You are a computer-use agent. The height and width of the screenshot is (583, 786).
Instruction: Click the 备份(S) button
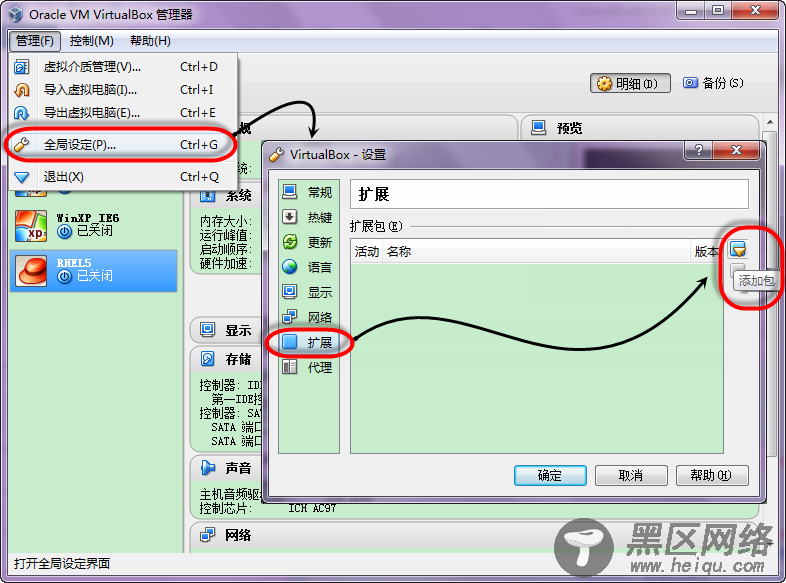tap(714, 83)
